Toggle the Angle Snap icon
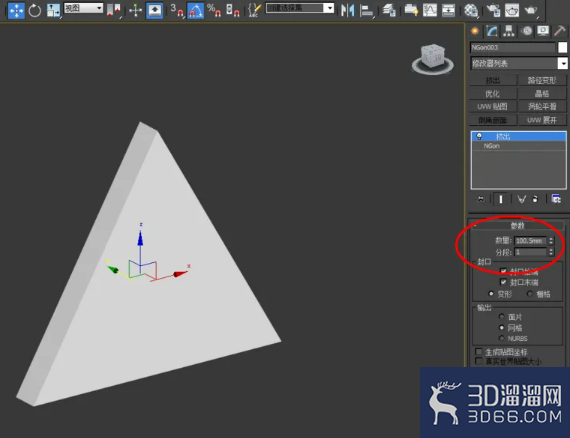Screen dimensions: 570x438 [x=195, y=10]
